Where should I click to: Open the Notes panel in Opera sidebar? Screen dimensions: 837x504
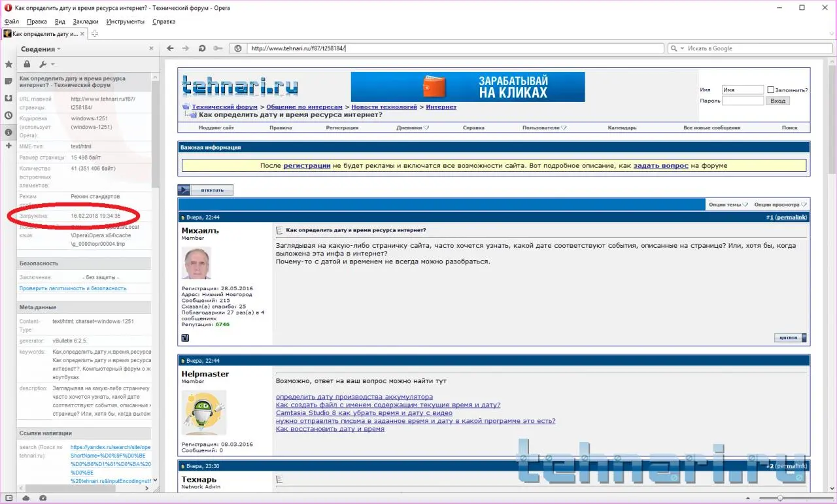[9, 81]
